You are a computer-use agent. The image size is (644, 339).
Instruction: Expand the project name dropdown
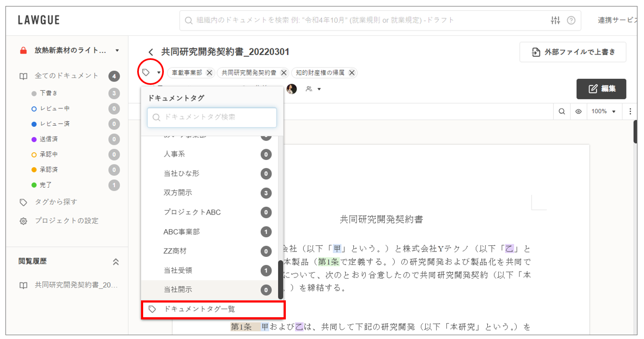click(117, 51)
